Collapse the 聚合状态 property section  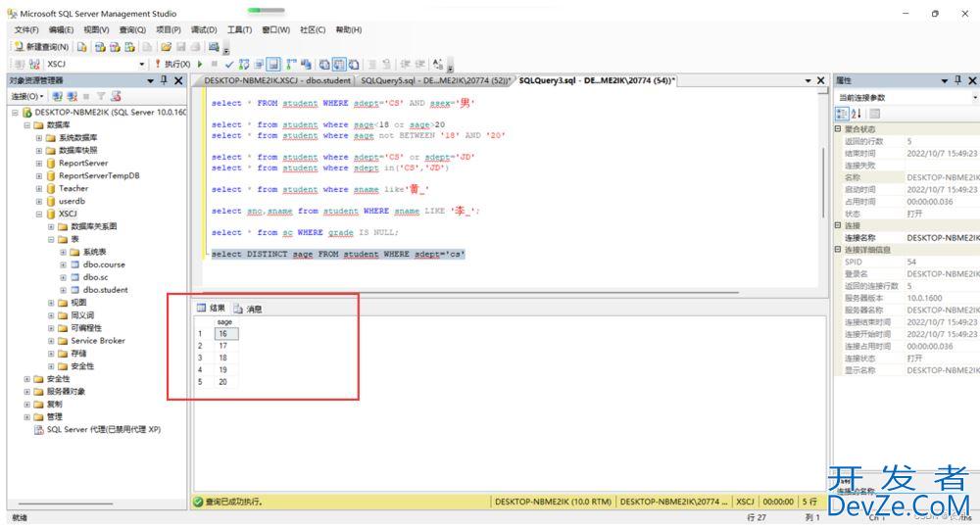(x=838, y=128)
